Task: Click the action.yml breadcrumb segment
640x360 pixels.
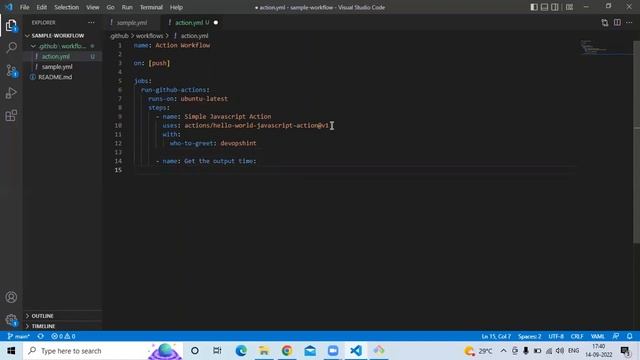Action: pos(194,36)
